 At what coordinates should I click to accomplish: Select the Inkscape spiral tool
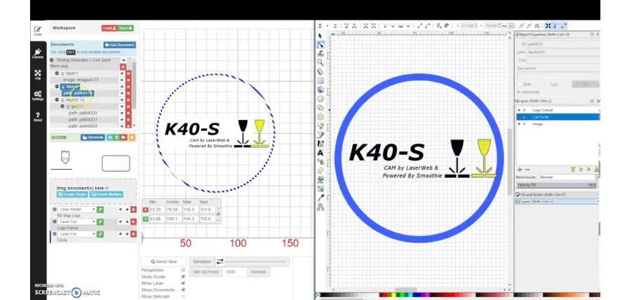(321, 117)
